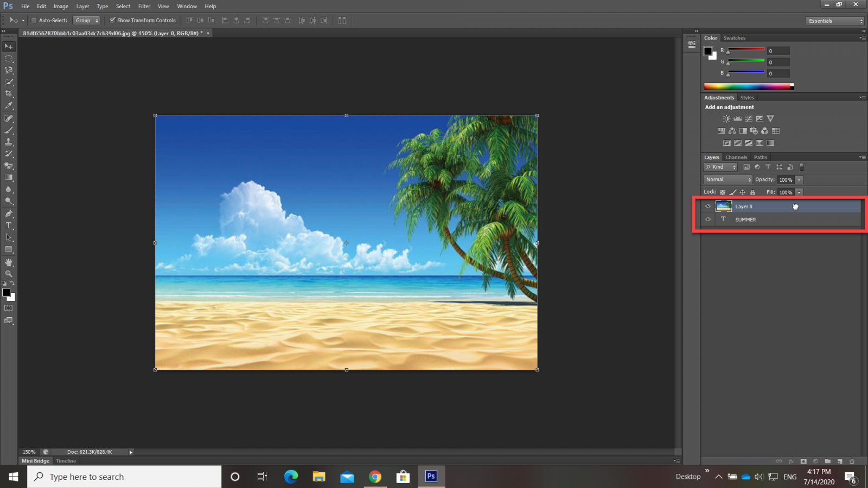The height and width of the screenshot is (488, 868).
Task: Toggle visibility of Layer 0
Action: click(708, 207)
